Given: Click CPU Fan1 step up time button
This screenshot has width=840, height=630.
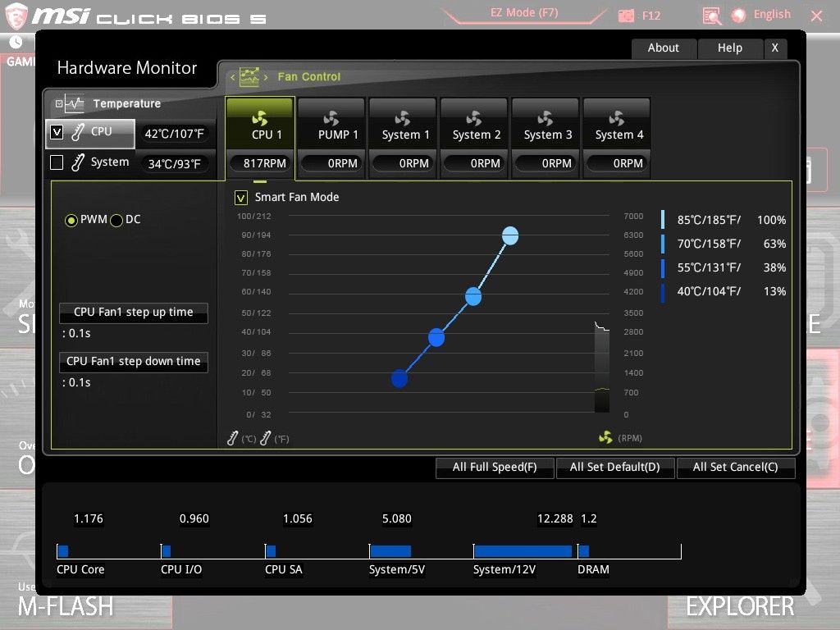Looking at the screenshot, I should point(134,313).
